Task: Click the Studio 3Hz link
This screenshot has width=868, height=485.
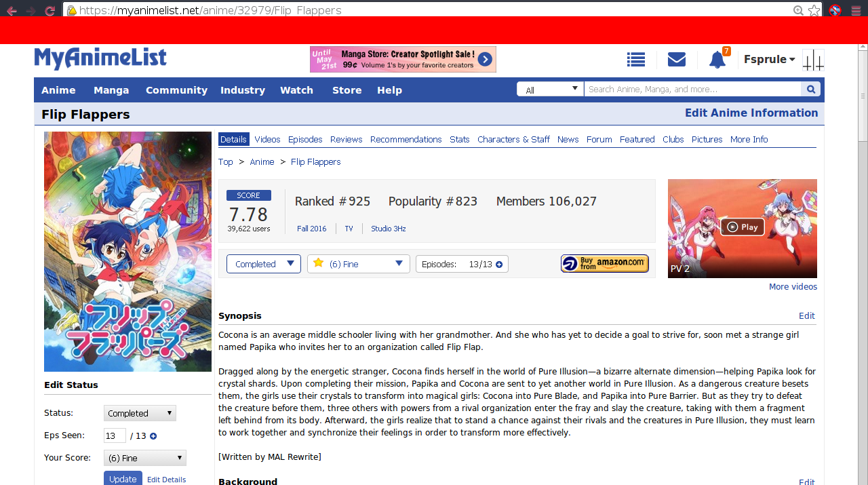Action: (x=389, y=229)
